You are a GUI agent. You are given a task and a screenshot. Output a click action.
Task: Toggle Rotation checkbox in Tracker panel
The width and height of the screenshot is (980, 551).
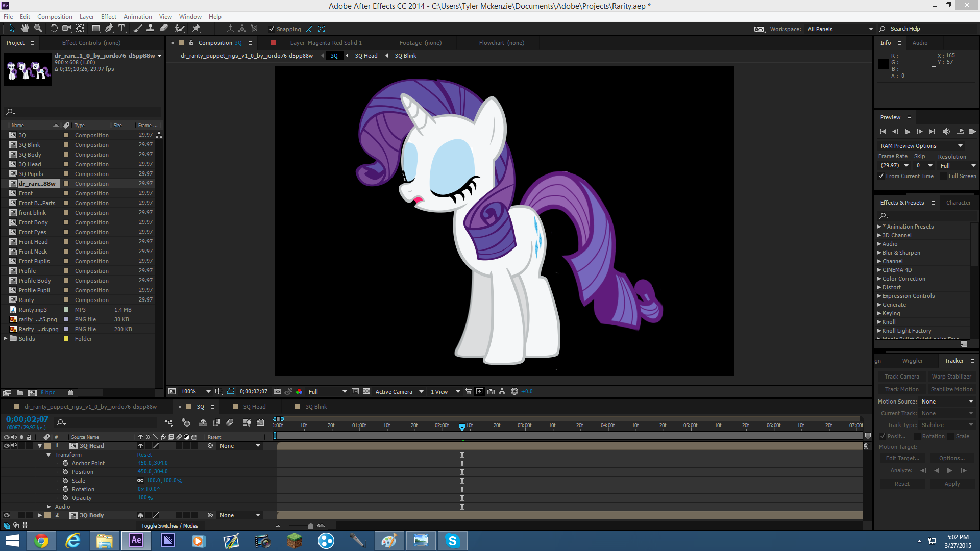917,436
